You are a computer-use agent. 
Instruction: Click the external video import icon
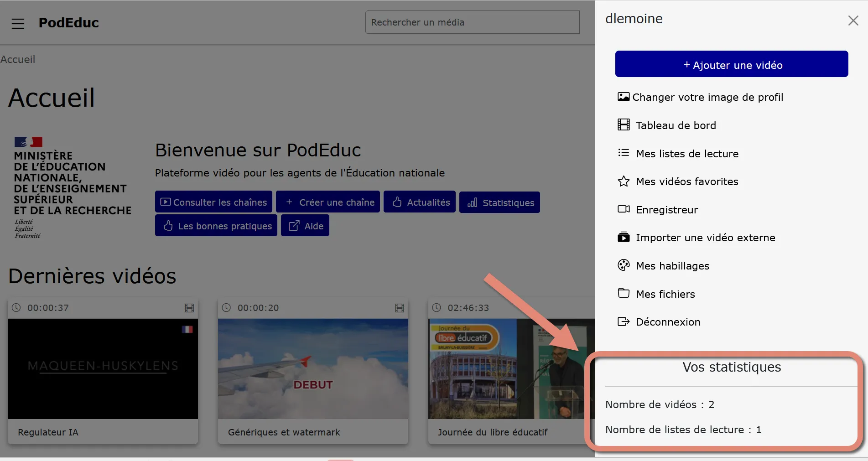pyautogui.click(x=624, y=237)
